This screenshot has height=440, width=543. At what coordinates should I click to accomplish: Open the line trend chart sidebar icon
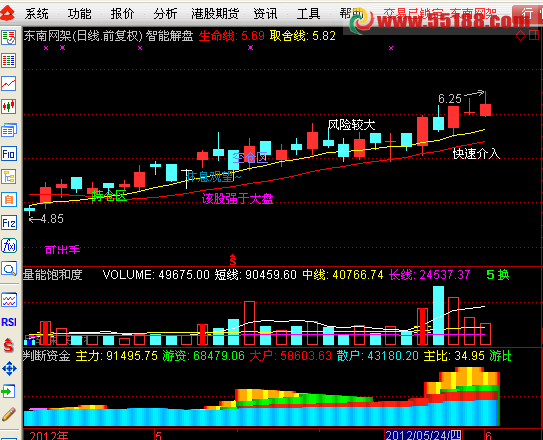9,83
